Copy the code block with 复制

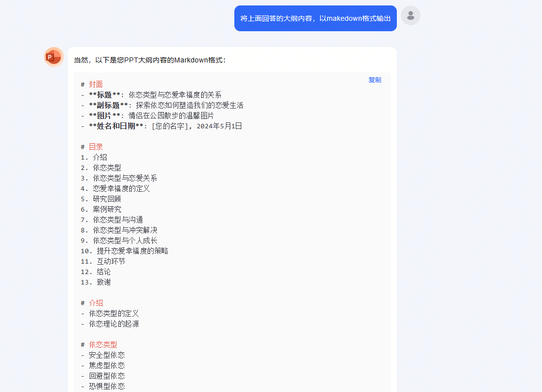pyautogui.click(x=375, y=80)
